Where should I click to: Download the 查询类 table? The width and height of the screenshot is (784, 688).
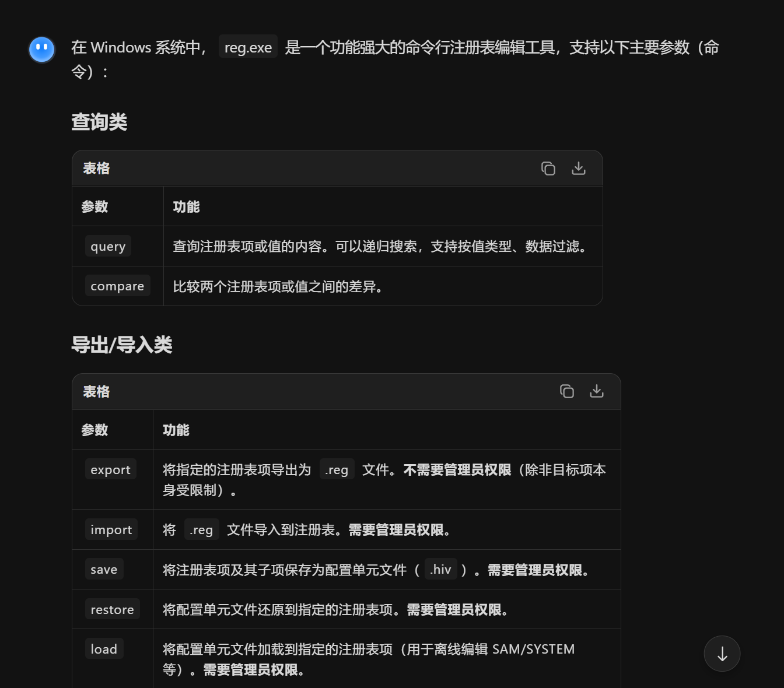click(579, 169)
